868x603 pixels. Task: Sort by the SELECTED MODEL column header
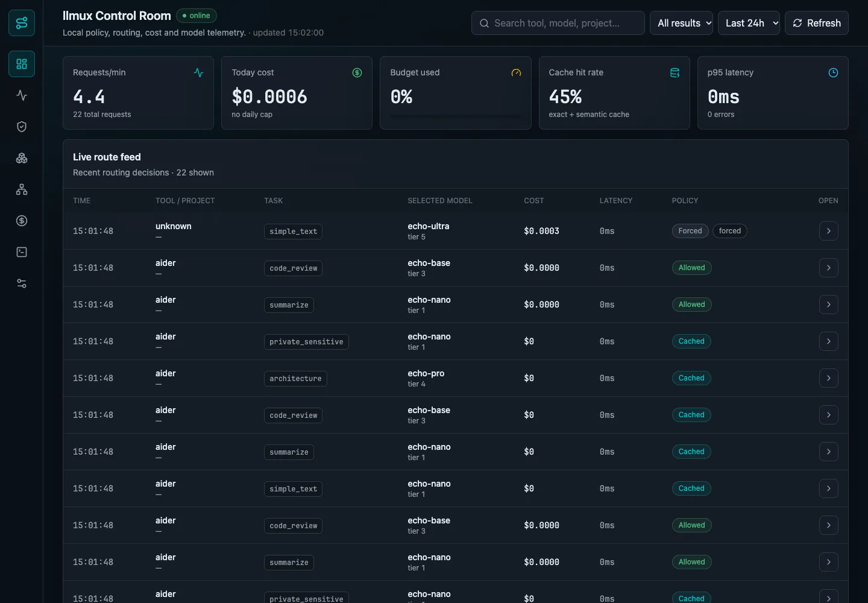[440, 201]
